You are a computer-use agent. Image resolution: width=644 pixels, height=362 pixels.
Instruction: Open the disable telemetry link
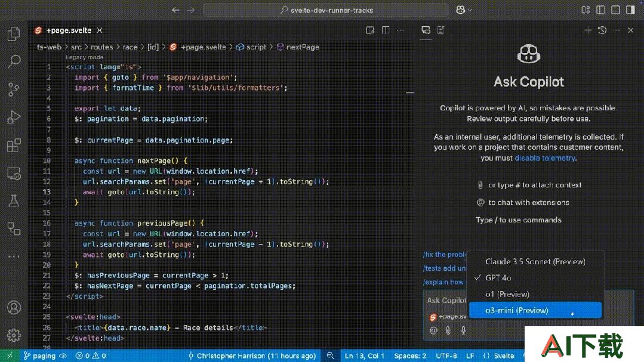(545, 158)
